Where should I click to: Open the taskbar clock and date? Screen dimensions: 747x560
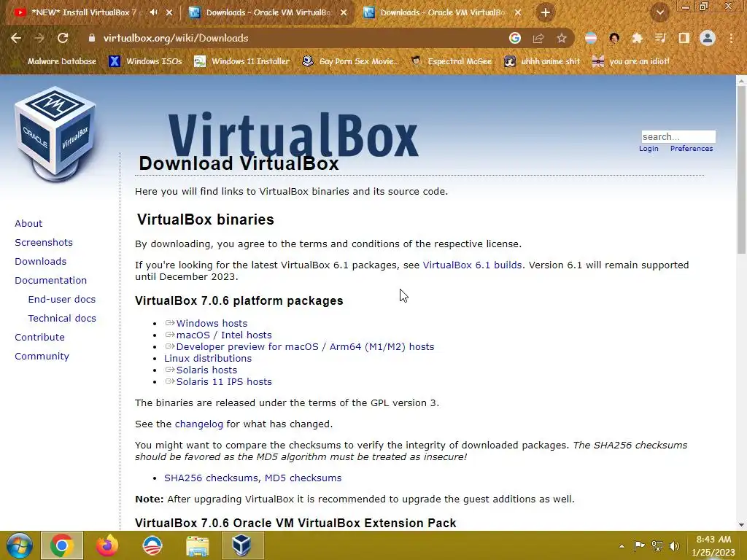pos(713,545)
